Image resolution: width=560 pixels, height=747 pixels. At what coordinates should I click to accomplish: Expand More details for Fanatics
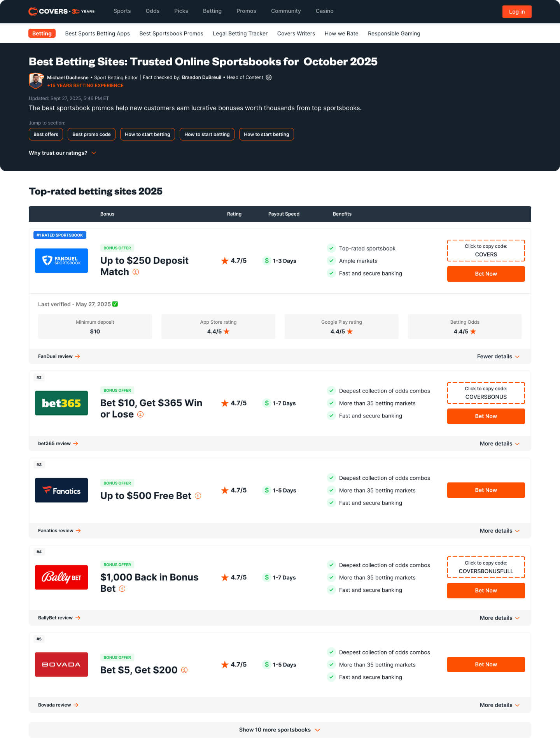[500, 531]
